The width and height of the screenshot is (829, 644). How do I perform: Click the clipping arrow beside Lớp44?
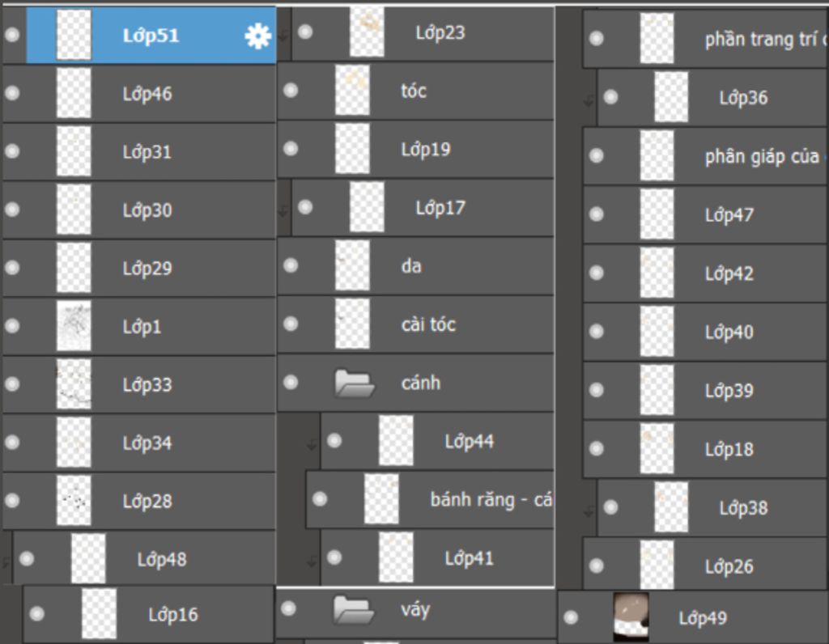(x=312, y=443)
